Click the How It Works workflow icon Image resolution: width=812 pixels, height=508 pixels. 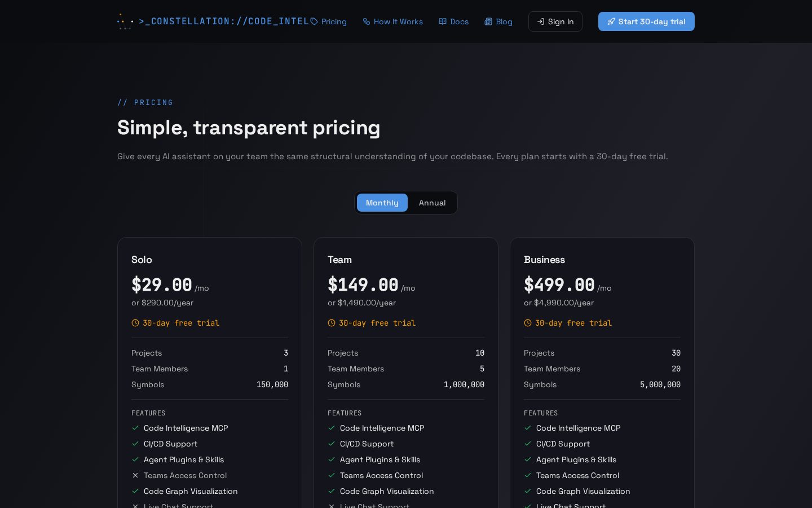point(367,21)
